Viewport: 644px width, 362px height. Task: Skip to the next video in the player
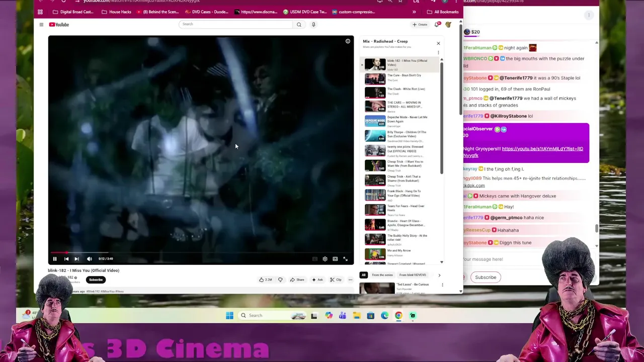76,259
